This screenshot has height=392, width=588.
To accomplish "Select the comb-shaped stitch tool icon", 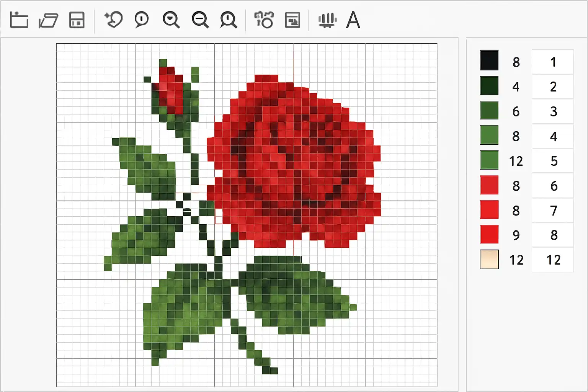I will [x=327, y=20].
